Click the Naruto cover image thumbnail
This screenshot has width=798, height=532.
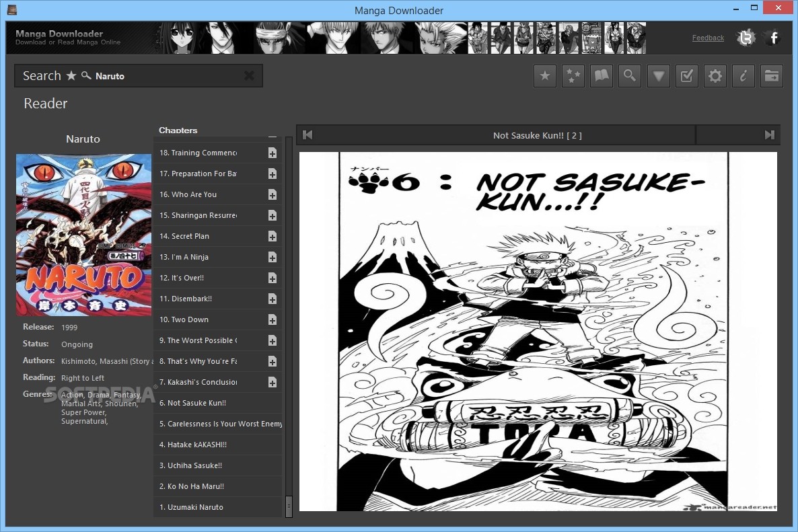tap(83, 235)
